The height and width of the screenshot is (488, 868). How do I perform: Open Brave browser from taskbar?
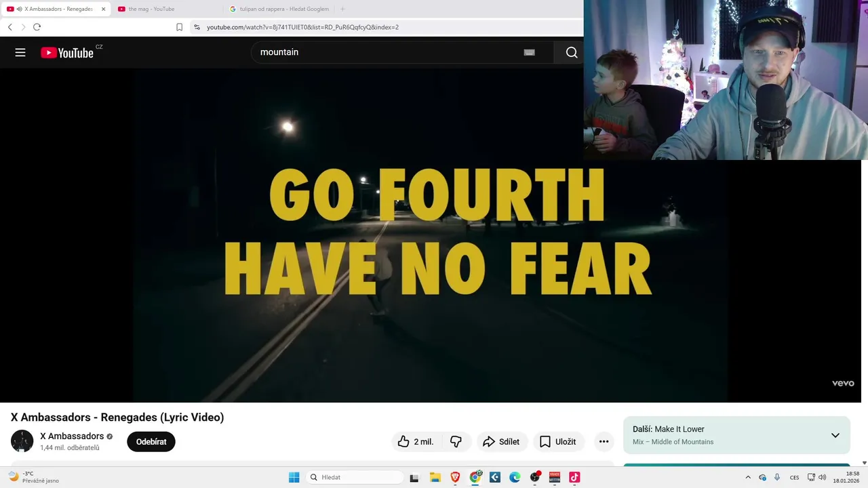coord(455,477)
